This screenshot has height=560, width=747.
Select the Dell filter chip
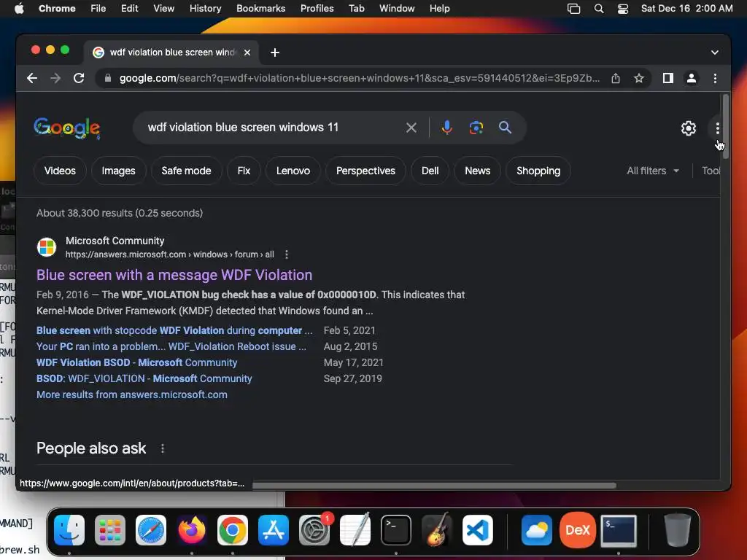tap(430, 171)
